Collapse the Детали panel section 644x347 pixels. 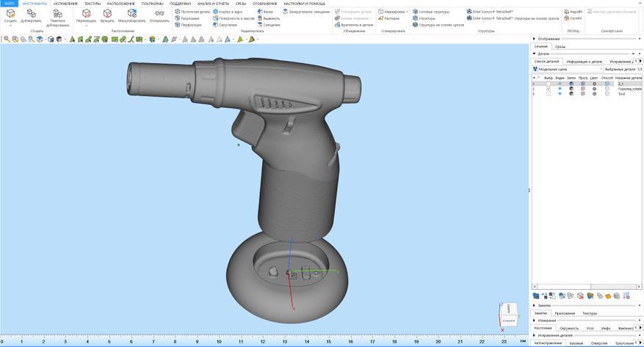click(535, 54)
